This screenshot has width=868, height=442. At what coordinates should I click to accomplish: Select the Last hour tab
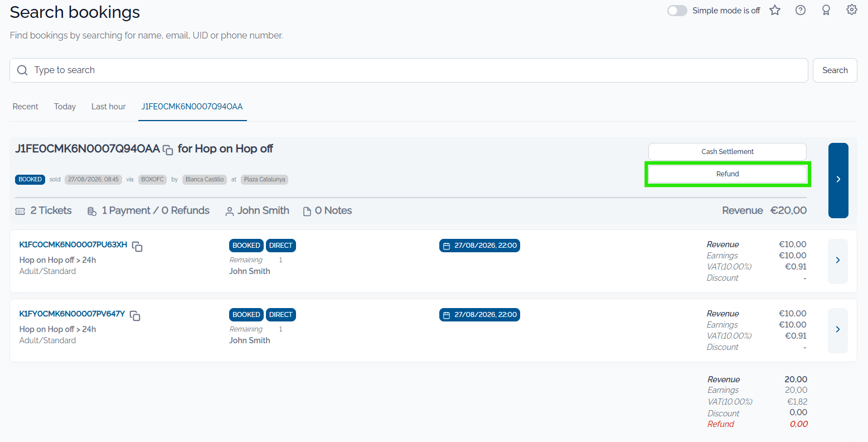coord(109,107)
